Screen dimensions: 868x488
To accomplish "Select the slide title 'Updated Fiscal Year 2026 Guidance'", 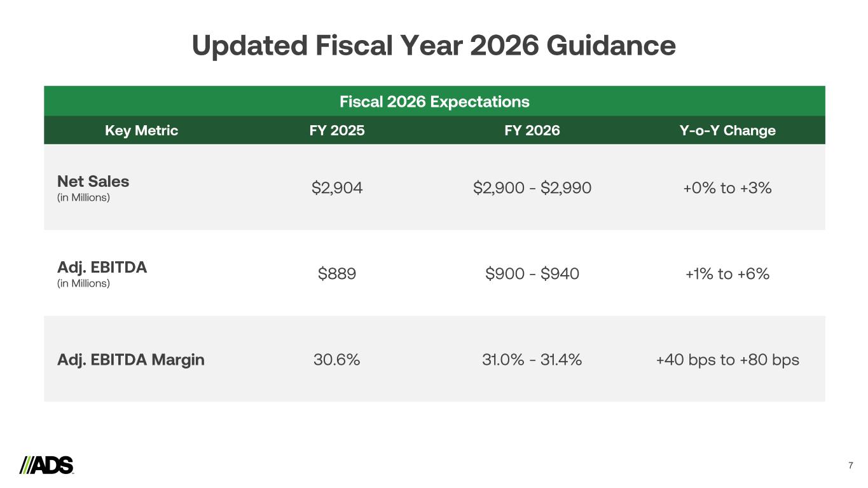I will pyautogui.click(x=434, y=46).
